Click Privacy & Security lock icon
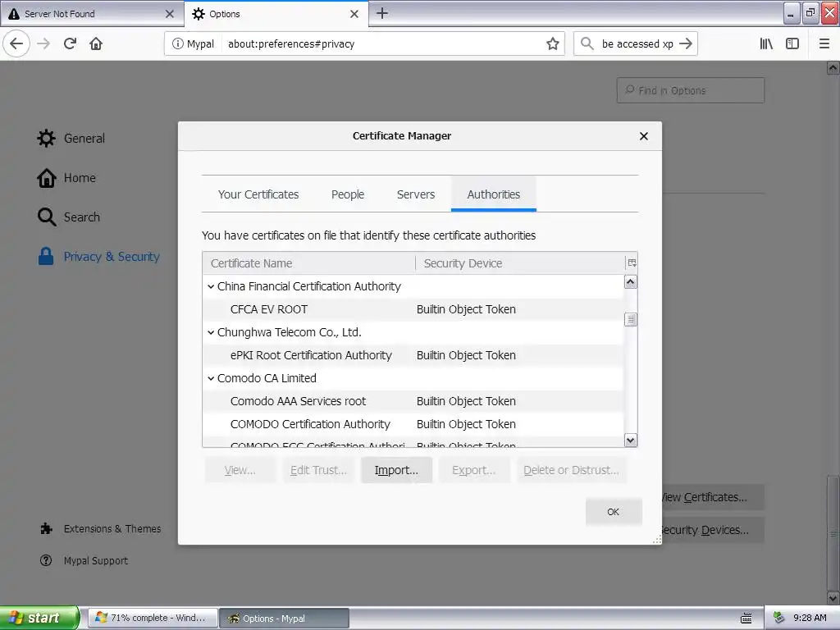The width and height of the screenshot is (840, 630). [46, 256]
